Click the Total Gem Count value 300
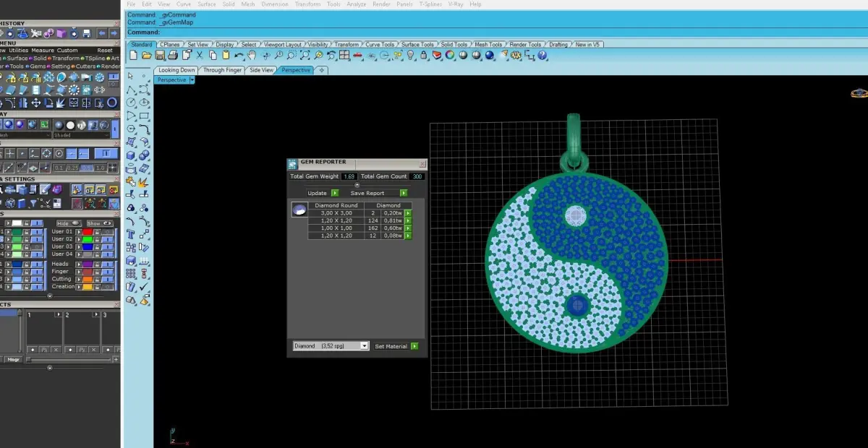868x448 pixels. click(417, 176)
